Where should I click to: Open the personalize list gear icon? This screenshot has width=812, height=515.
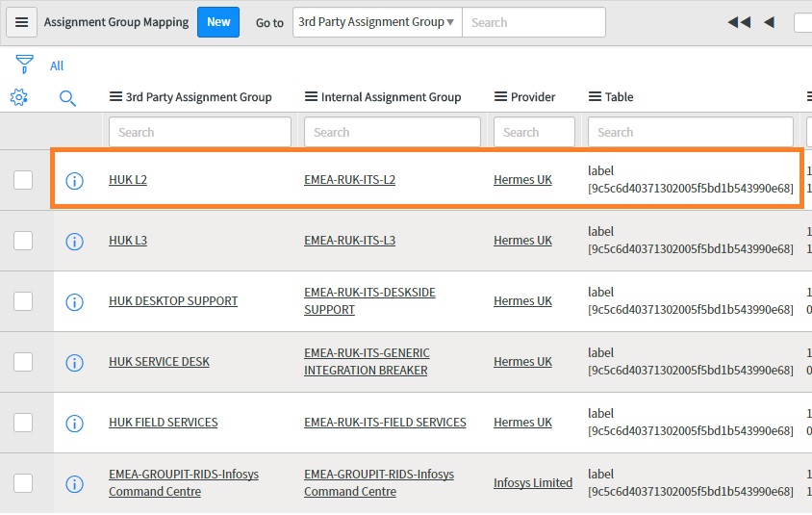pyautogui.click(x=18, y=97)
